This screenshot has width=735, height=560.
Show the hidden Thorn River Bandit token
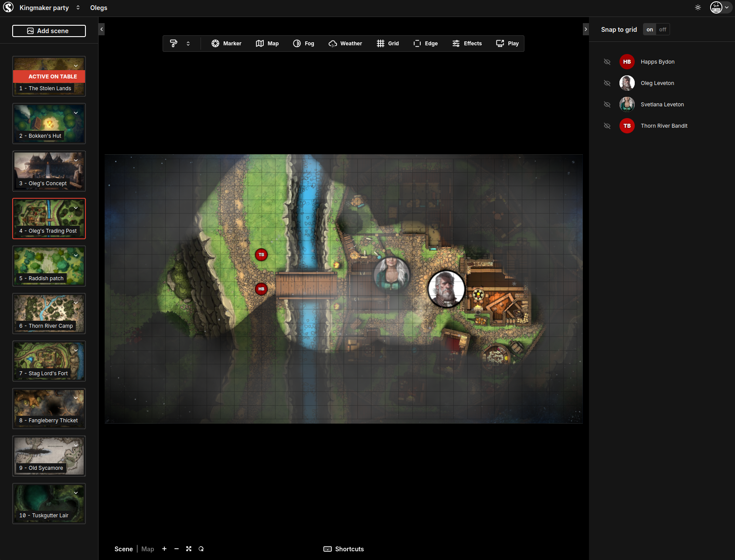point(607,126)
